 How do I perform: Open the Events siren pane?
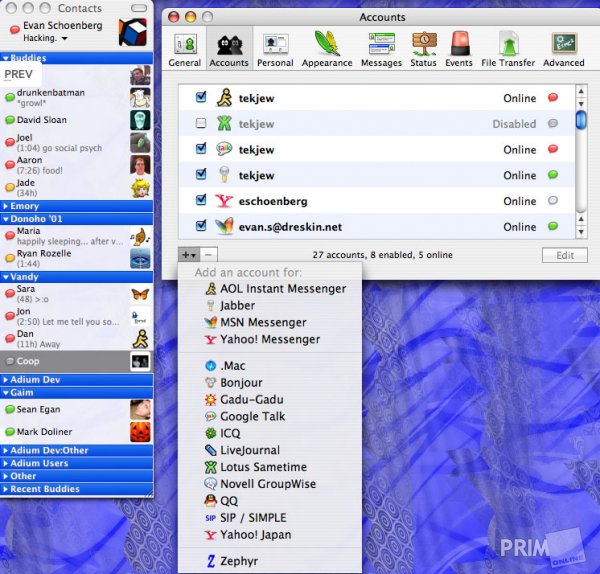click(459, 49)
